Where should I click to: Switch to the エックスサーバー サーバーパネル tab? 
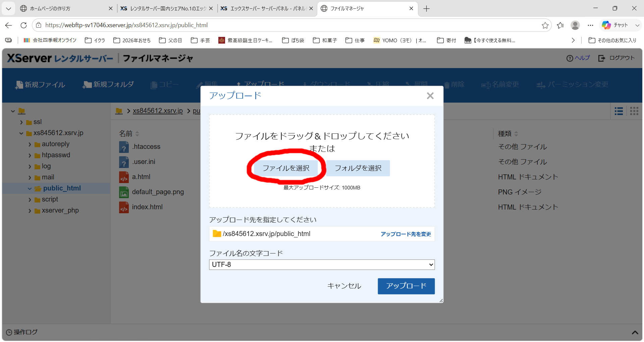pyautogui.click(x=267, y=9)
